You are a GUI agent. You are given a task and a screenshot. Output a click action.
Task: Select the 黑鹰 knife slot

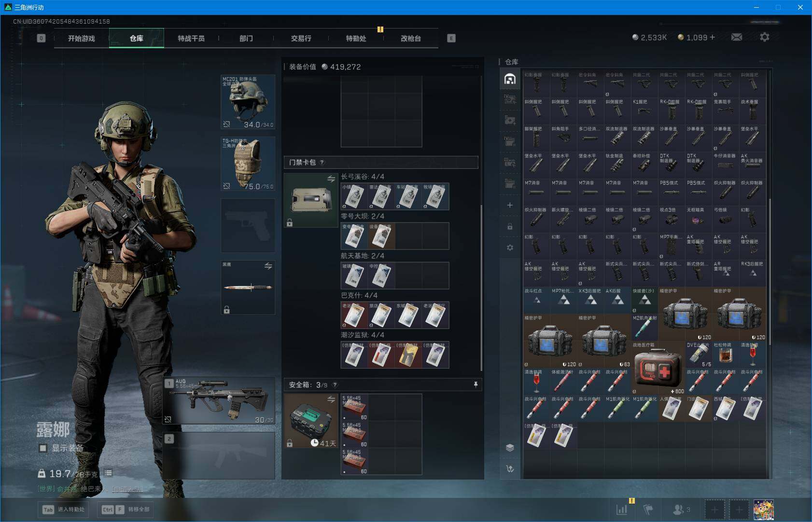[248, 287]
